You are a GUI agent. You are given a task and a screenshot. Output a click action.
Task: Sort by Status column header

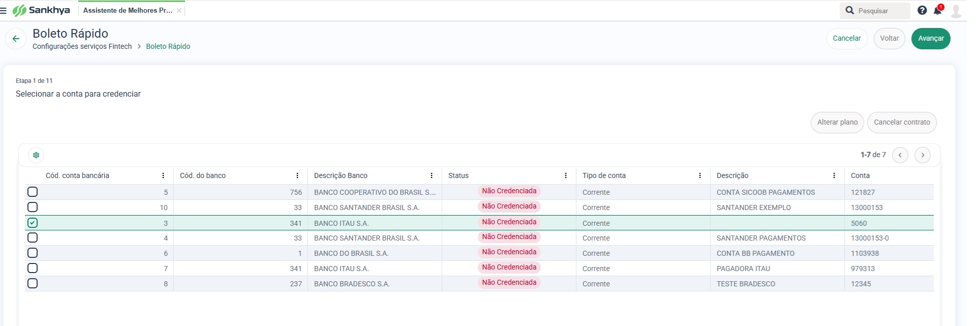458,175
